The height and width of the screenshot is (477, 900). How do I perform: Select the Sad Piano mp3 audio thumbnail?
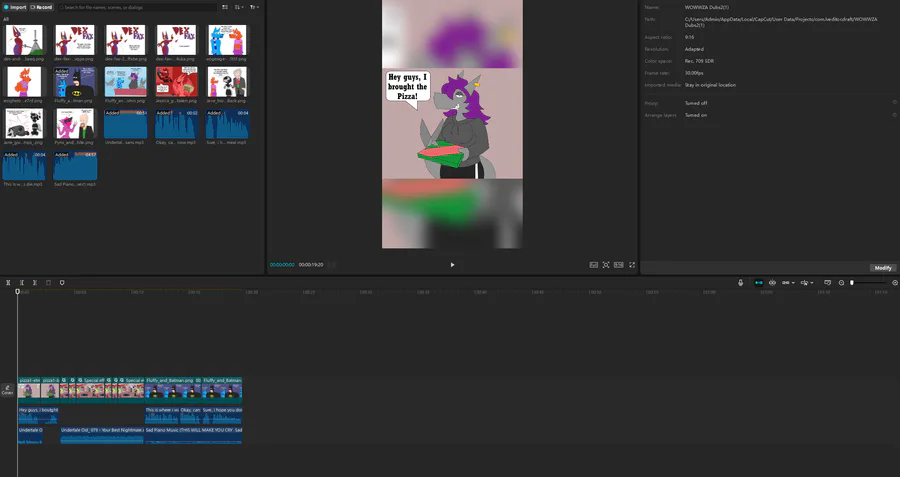pos(75,166)
